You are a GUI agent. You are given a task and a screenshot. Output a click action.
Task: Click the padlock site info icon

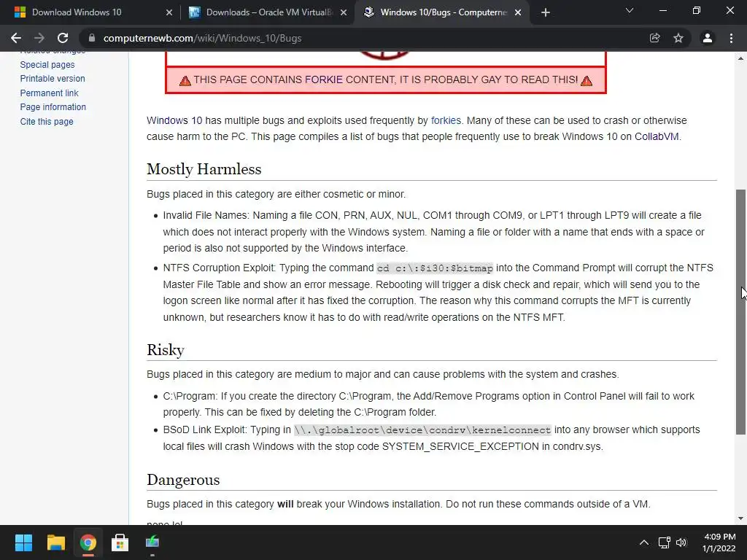tap(92, 38)
